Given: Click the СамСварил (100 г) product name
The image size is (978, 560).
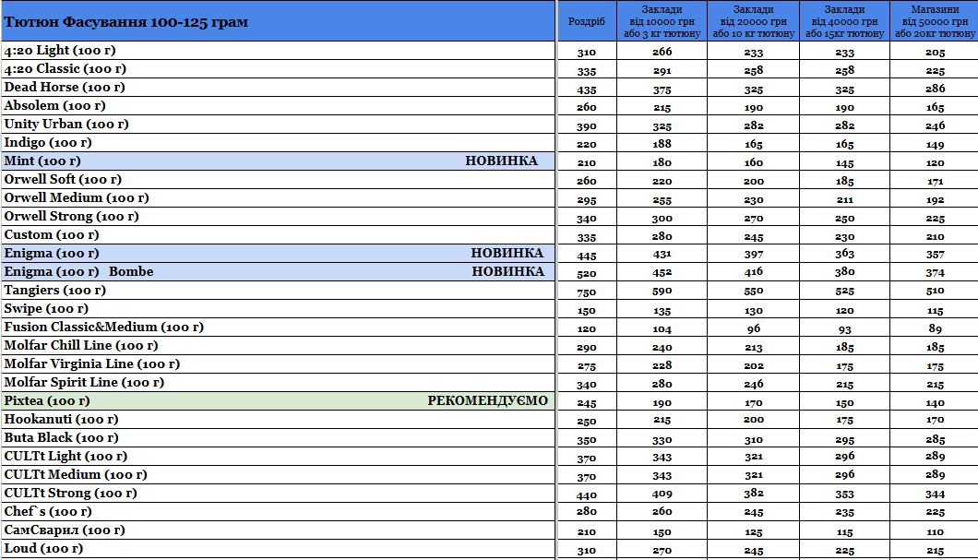Looking at the screenshot, I should tap(66, 530).
